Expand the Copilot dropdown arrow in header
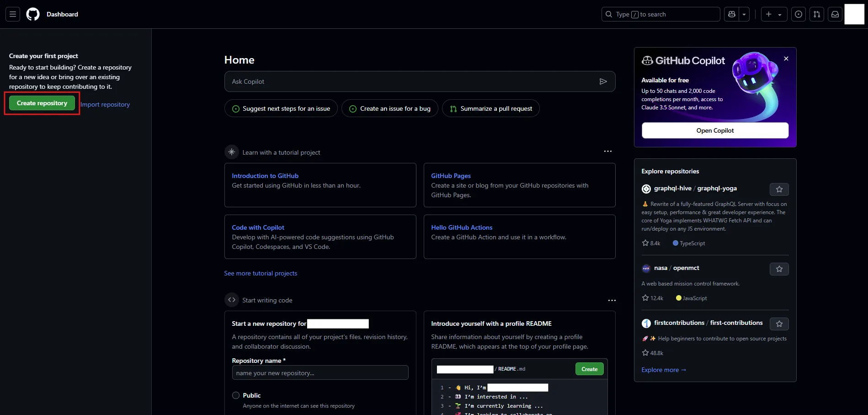The height and width of the screenshot is (415, 868). point(744,14)
